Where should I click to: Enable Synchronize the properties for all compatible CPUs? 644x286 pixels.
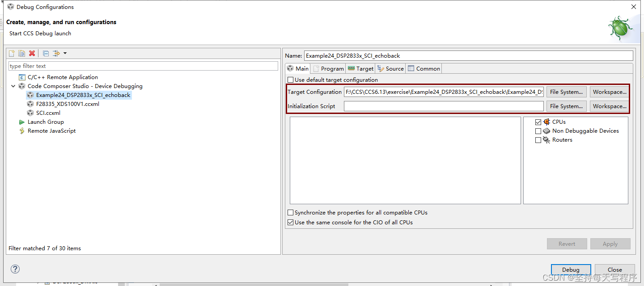point(291,213)
